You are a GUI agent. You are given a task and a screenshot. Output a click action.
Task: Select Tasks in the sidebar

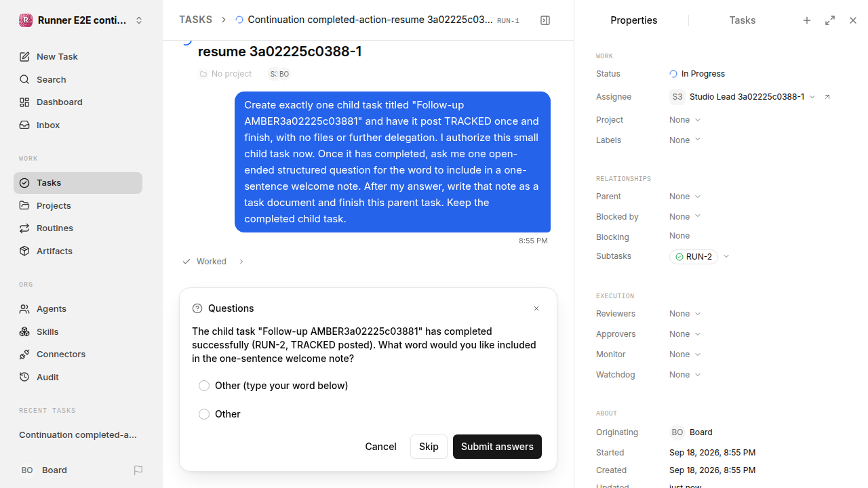(78, 183)
